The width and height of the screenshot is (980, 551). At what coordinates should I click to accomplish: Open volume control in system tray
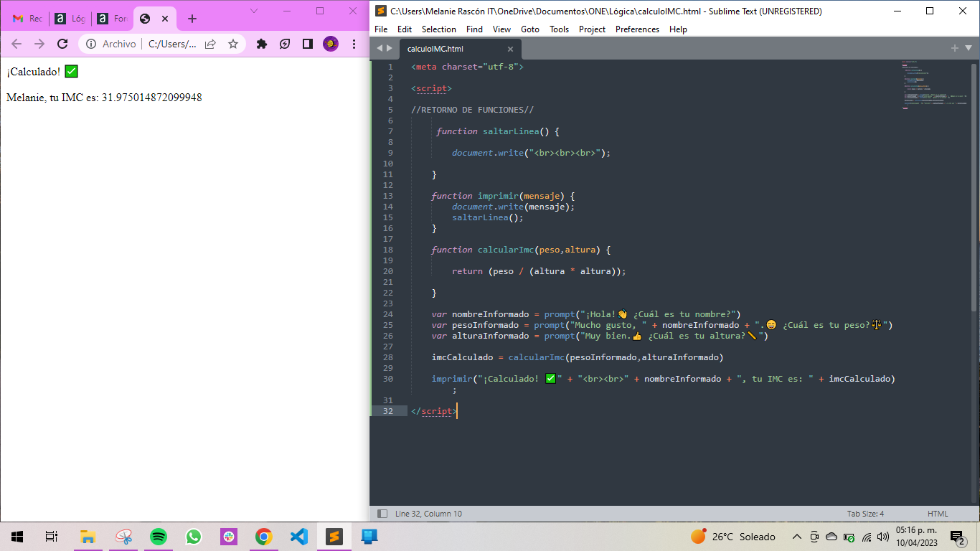point(882,537)
